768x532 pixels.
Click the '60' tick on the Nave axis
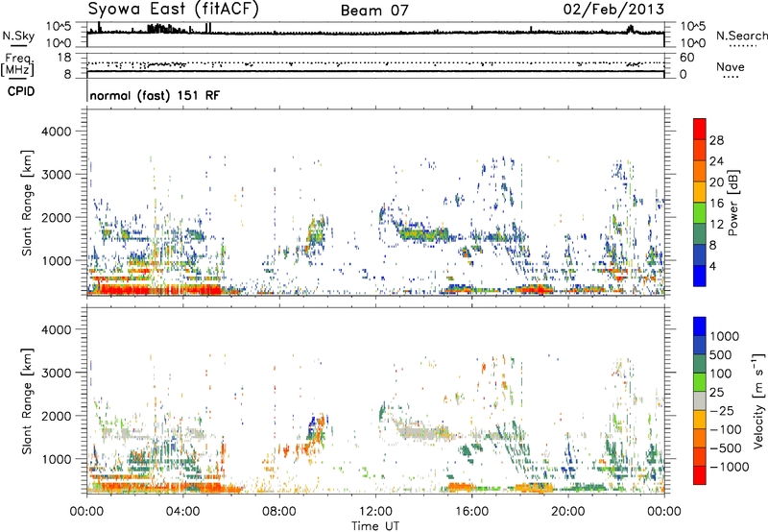pyautogui.click(x=686, y=58)
